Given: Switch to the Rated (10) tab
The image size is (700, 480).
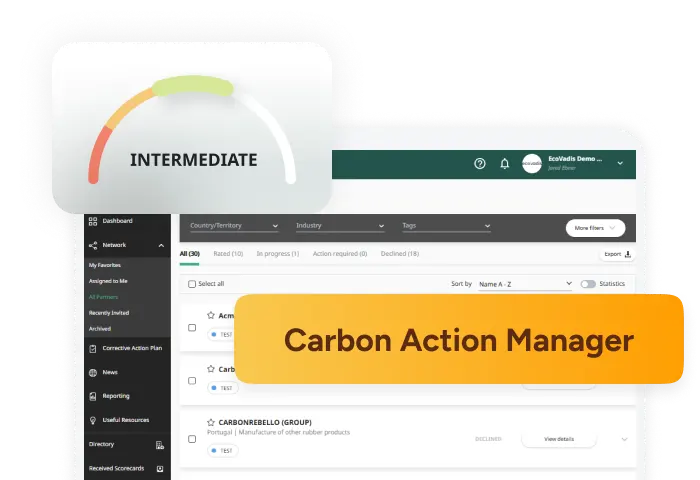Looking at the screenshot, I should (228, 254).
